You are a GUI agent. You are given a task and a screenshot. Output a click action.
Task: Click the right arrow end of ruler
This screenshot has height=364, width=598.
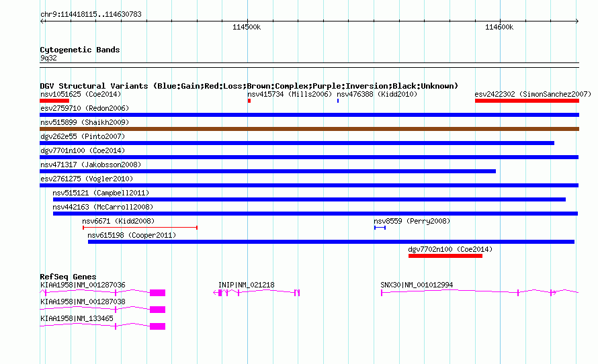pos(576,21)
